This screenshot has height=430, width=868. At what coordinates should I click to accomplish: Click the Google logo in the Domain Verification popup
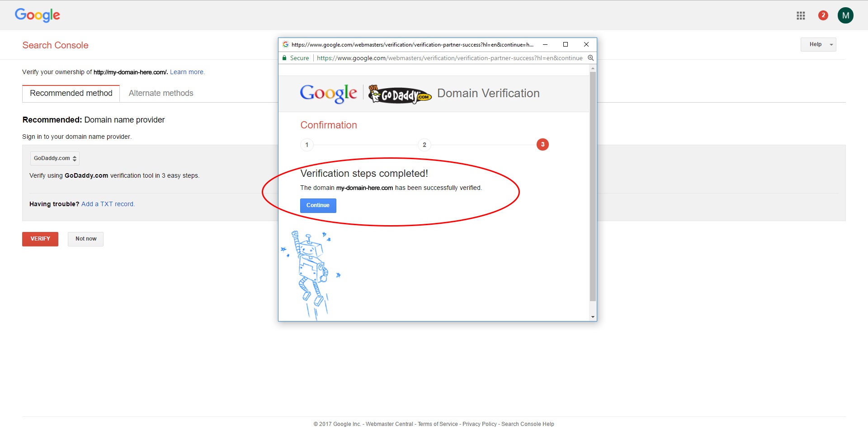click(x=329, y=94)
